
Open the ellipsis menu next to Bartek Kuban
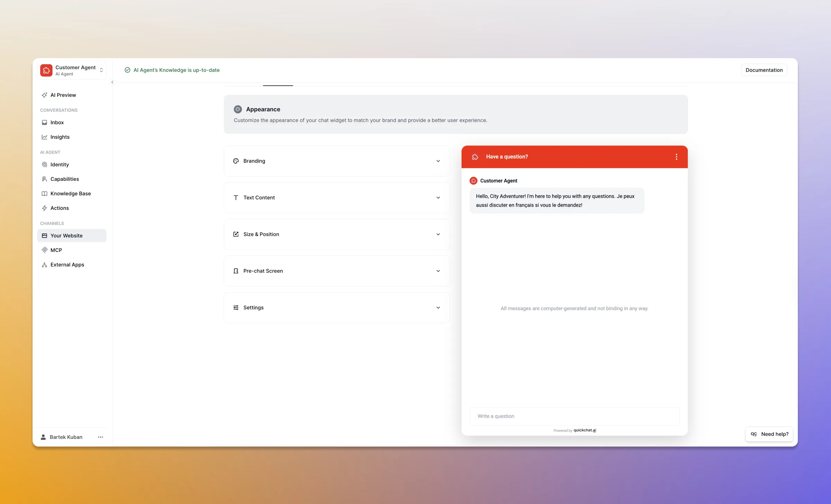[100, 437]
